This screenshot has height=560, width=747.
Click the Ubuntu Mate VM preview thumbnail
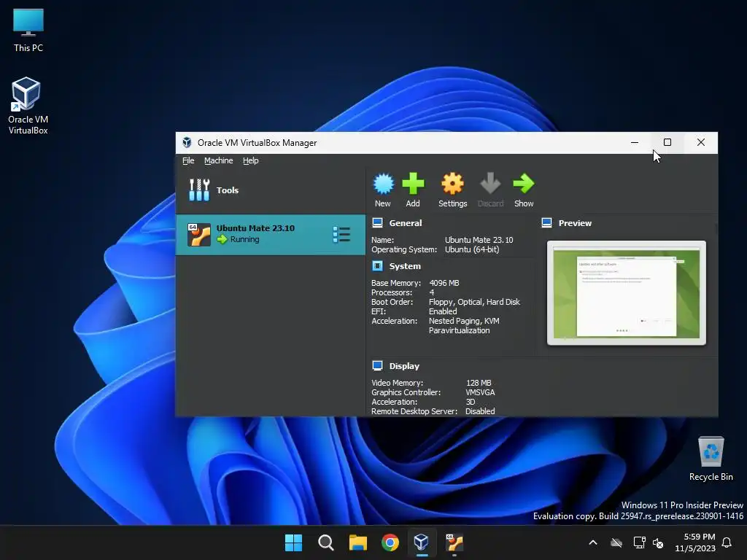coord(627,293)
